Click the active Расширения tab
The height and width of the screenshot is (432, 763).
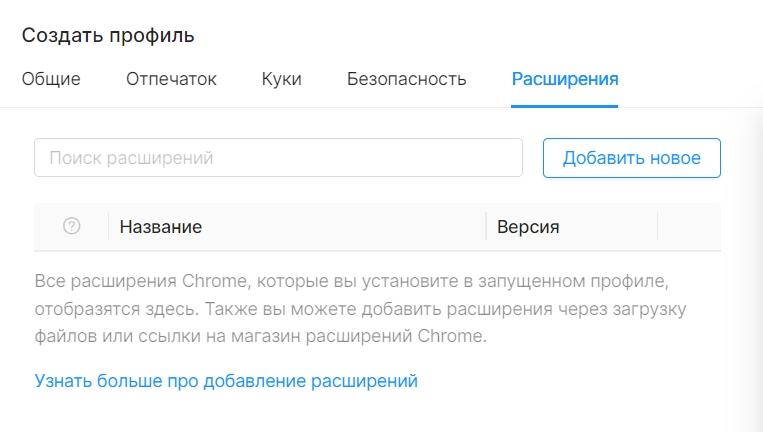[x=565, y=79]
